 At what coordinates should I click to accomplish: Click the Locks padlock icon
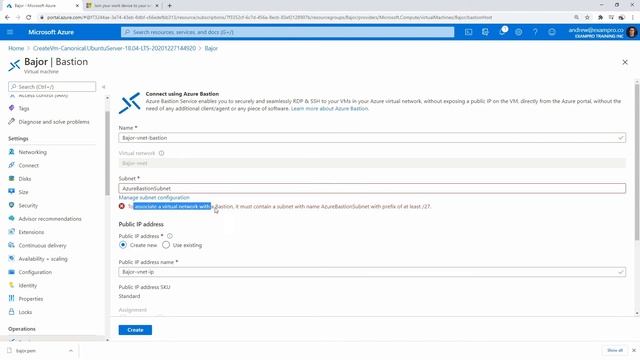[x=11, y=312]
